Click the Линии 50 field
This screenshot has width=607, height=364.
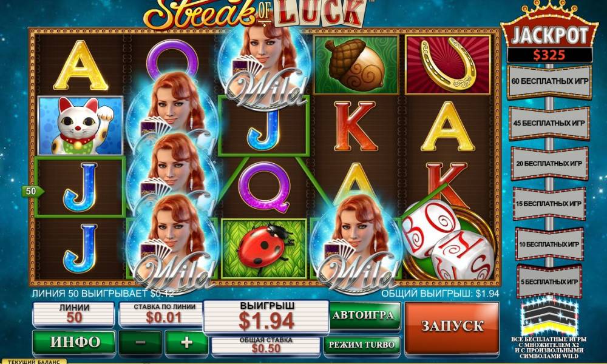click(73, 314)
